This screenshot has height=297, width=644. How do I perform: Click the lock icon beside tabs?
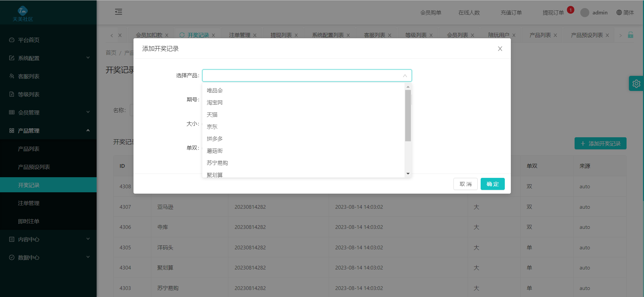coord(631,35)
